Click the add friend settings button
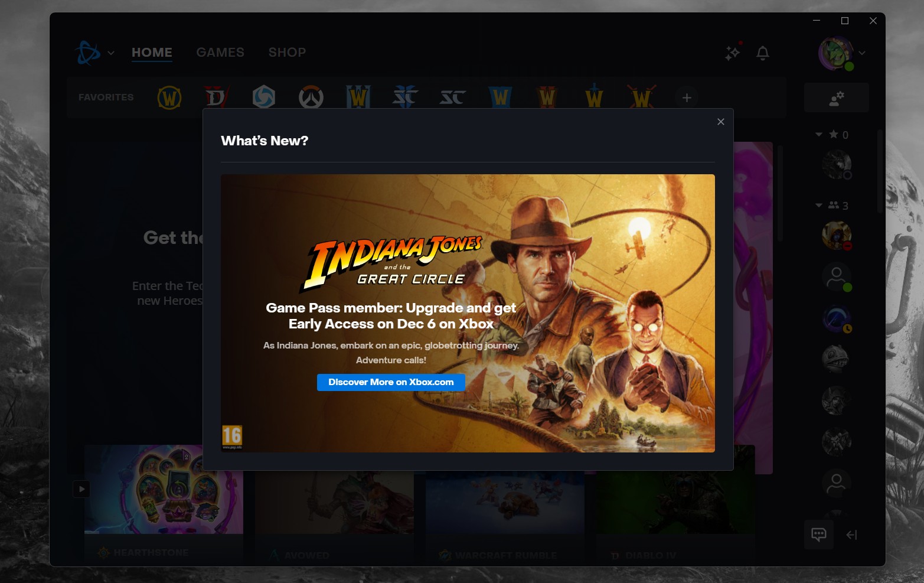Viewport: 924px width, 583px height. click(x=836, y=97)
